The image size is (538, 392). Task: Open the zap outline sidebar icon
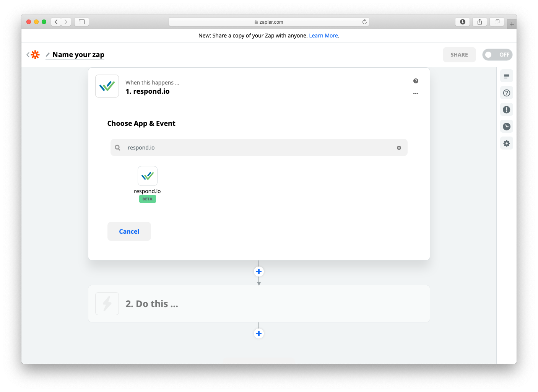click(x=507, y=76)
